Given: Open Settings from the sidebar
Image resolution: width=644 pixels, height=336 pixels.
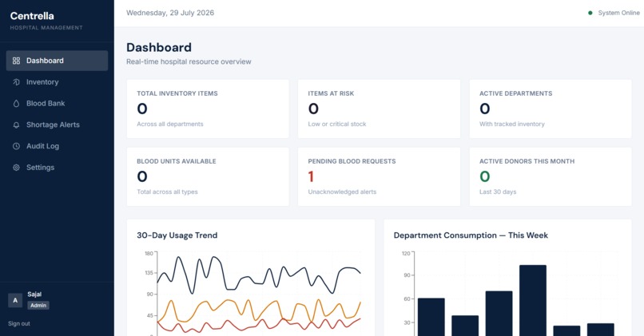Looking at the screenshot, I should (57, 168).
